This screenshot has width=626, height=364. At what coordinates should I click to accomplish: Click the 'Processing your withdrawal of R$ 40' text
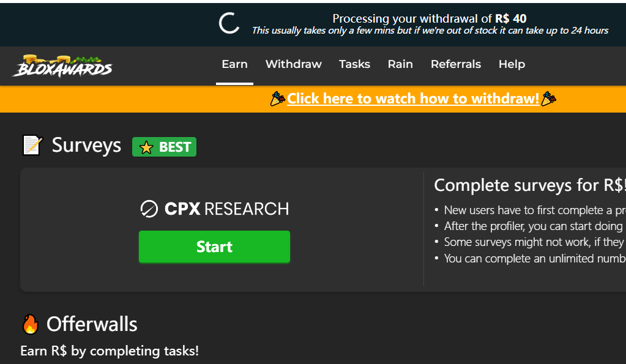[x=430, y=18]
